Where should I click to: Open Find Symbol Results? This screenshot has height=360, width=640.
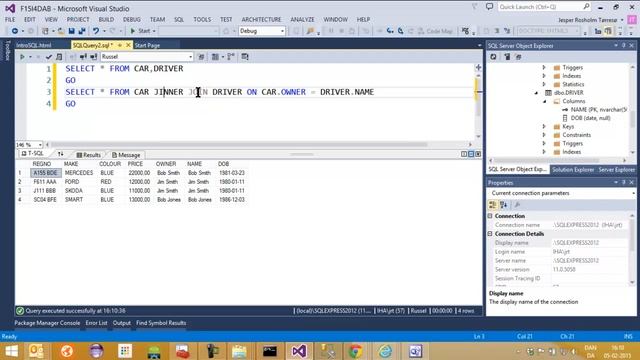coord(161,323)
